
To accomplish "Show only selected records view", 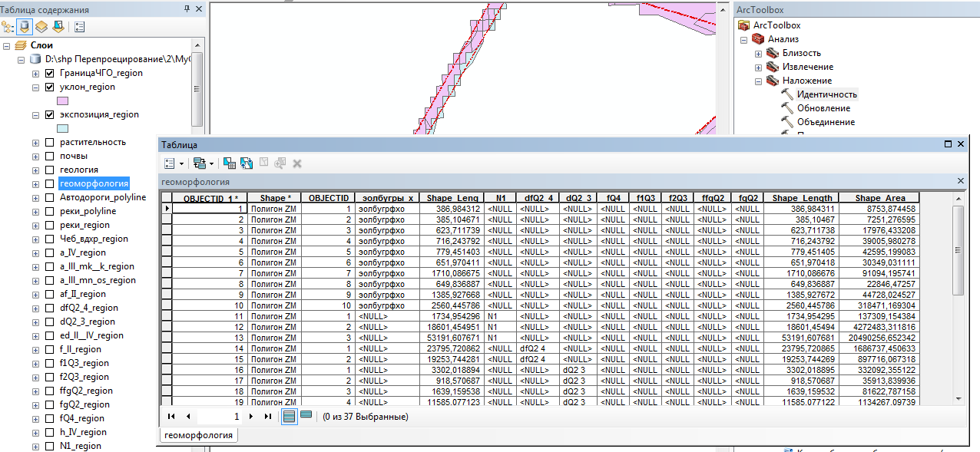I will pyautogui.click(x=306, y=416).
